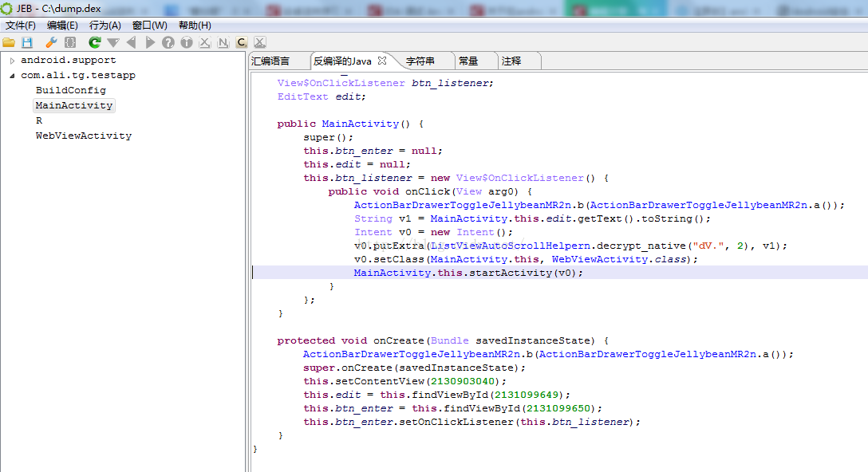The height and width of the screenshot is (472, 868).
Task: Switch to the 字符串 tab
Action: 420,61
